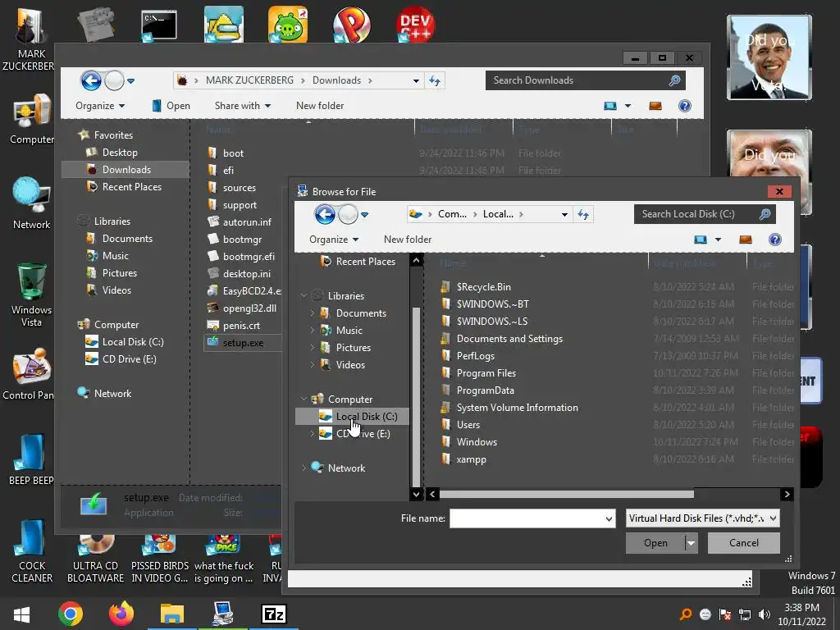Viewport: 840px width, 630px height.
Task: Collapse Libraries tree node in Browse dialog
Action: tap(304, 295)
